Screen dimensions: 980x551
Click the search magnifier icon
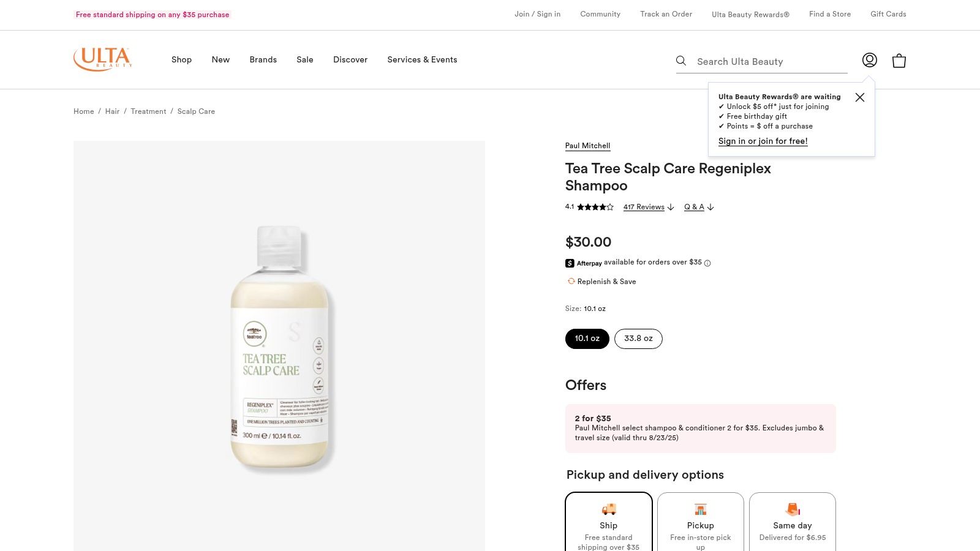click(681, 61)
